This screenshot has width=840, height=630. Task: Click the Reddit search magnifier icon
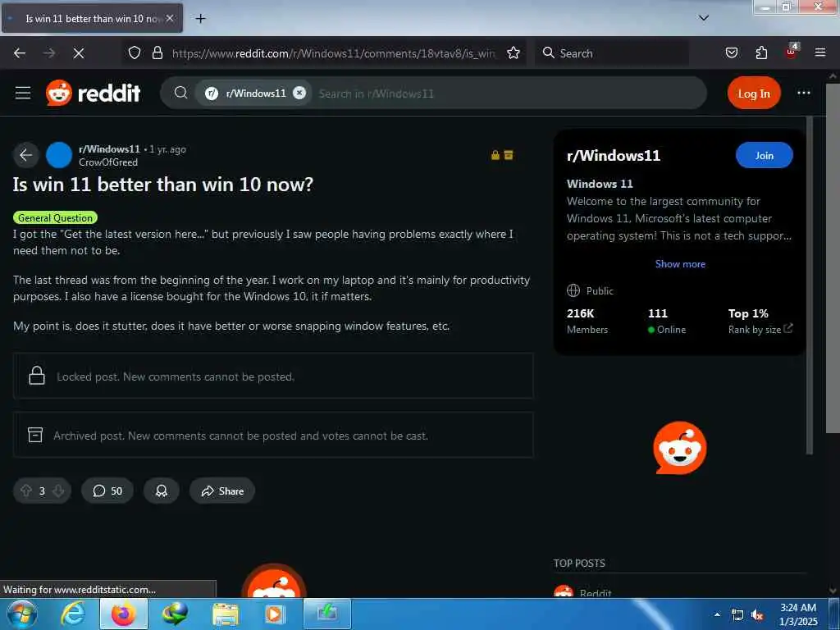[x=180, y=93]
